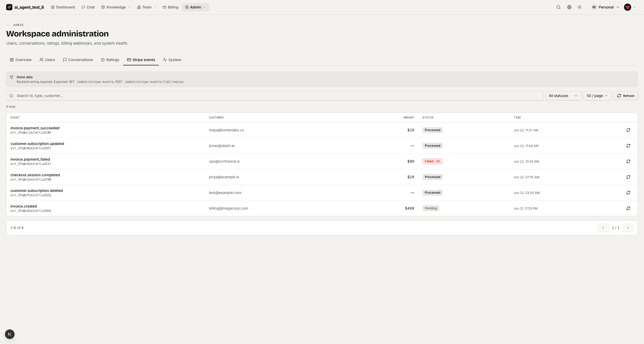Screen dimensions: 644x344
Task: Click the invoice.created event name
Action: (24, 206)
